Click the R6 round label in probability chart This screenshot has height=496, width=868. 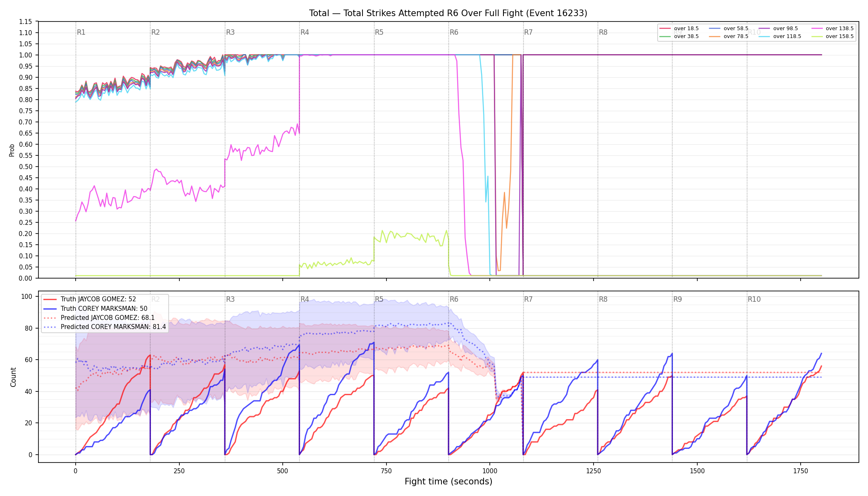(x=454, y=32)
